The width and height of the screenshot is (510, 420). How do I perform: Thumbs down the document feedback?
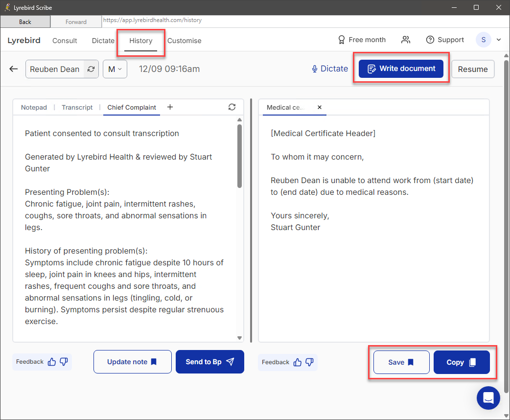click(x=309, y=362)
